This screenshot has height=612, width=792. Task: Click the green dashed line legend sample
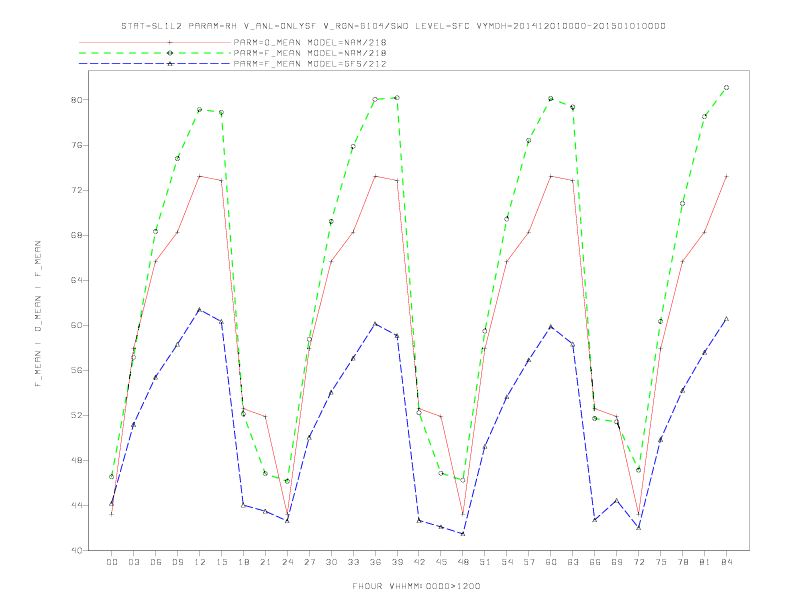tap(155, 53)
